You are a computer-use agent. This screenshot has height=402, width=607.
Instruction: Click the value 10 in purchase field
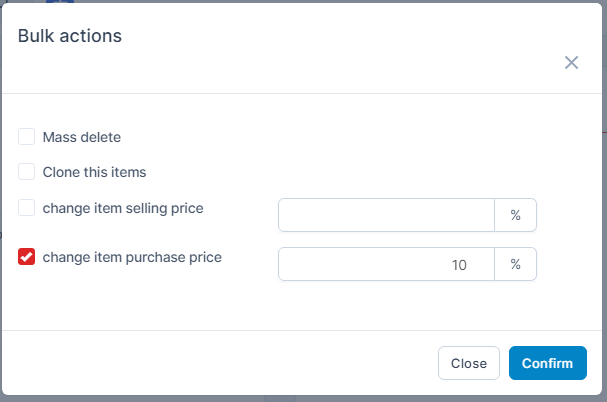459,265
